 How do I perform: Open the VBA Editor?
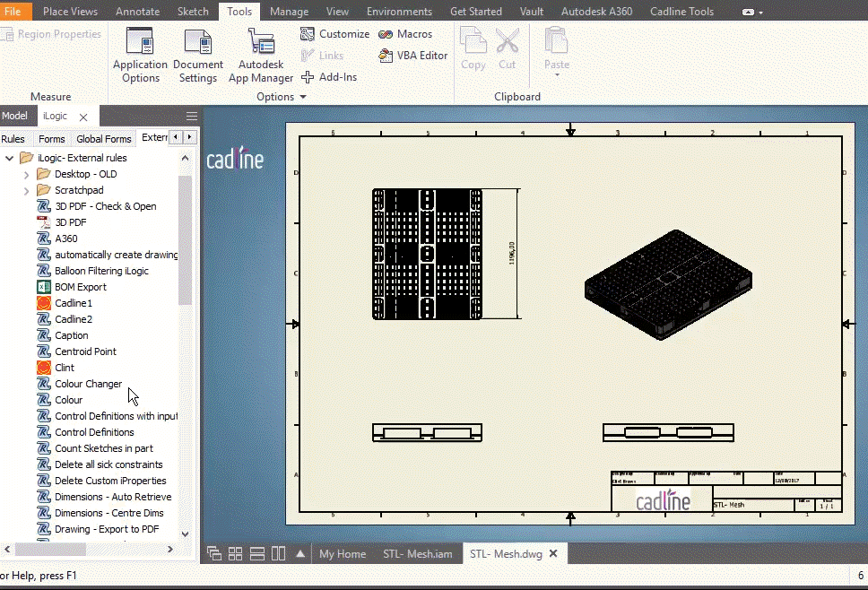click(413, 56)
